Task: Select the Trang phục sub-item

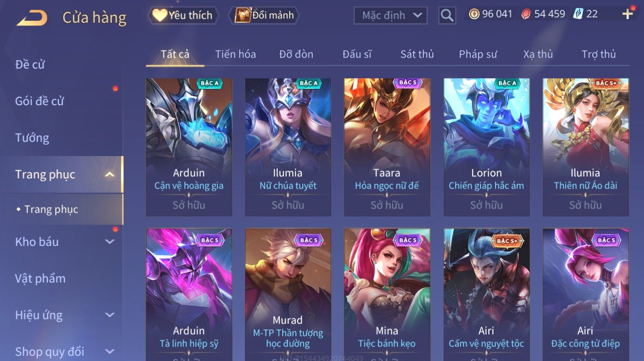Action: click(51, 209)
